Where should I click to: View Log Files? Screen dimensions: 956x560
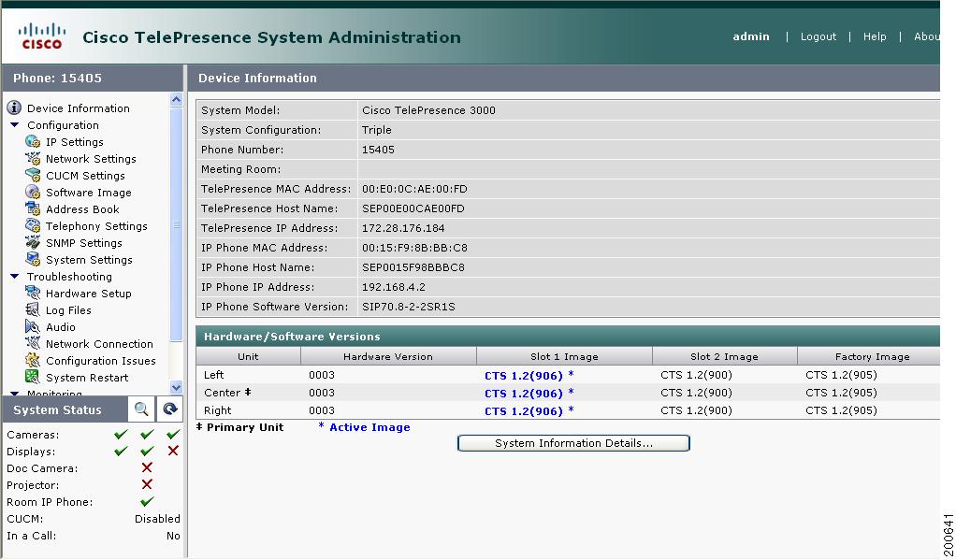[69, 310]
